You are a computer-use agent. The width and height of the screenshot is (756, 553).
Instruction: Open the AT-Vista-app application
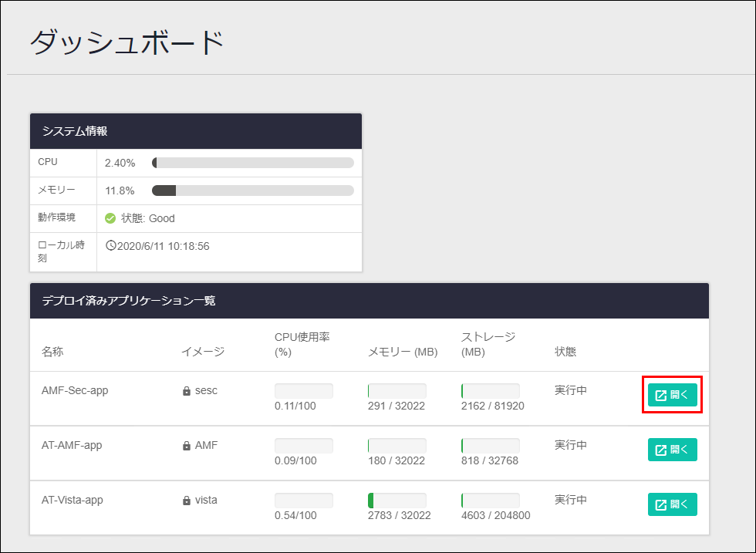pyautogui.click(x=672, y=504)
